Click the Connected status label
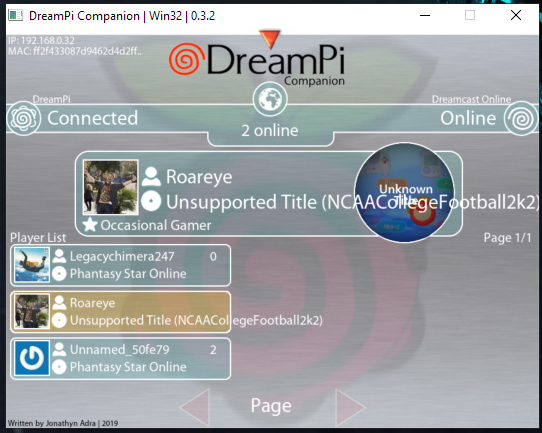This screenshot has width=542, height=433. 93,118
